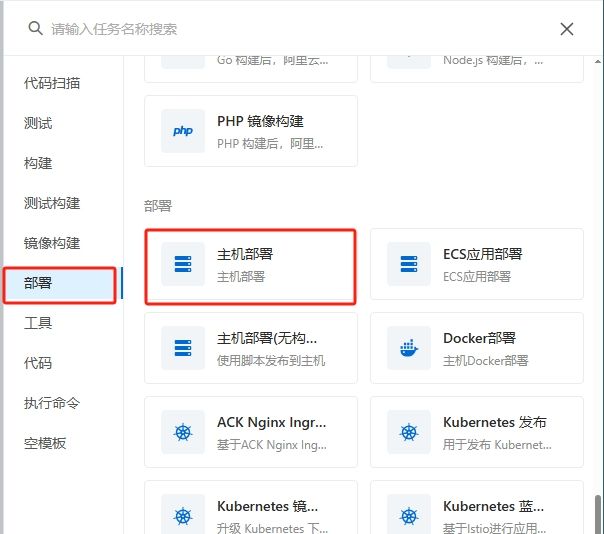Select the 测试 category
The image size is (604, 534).
click(38, 123)
